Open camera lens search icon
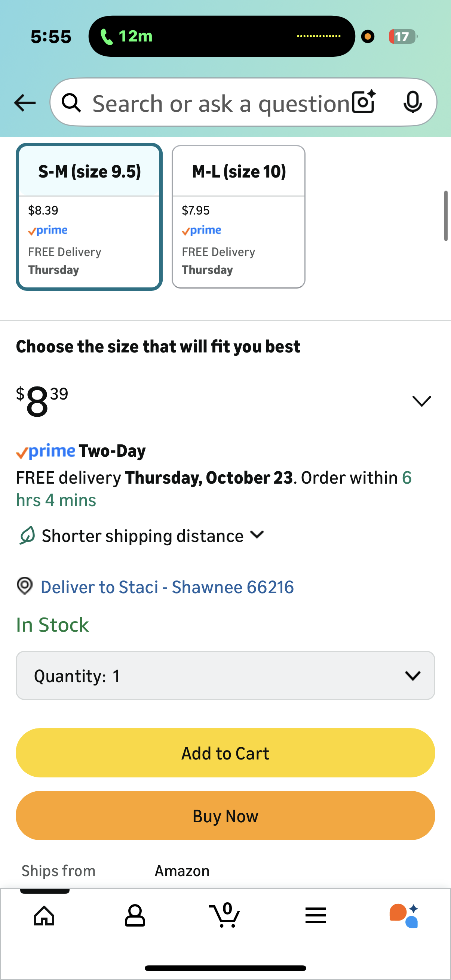The width and height of the screenshot is (451, 980). click(x=364, y=102)
